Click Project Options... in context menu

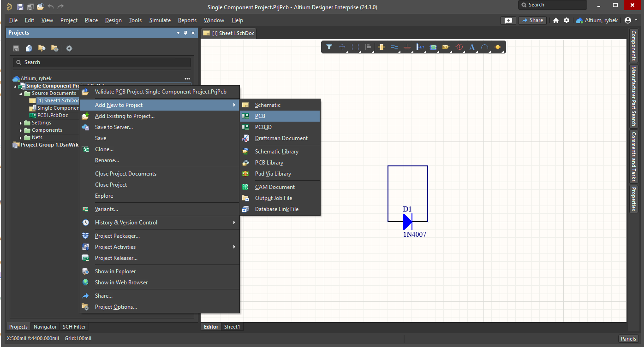[x=160, y=307]
